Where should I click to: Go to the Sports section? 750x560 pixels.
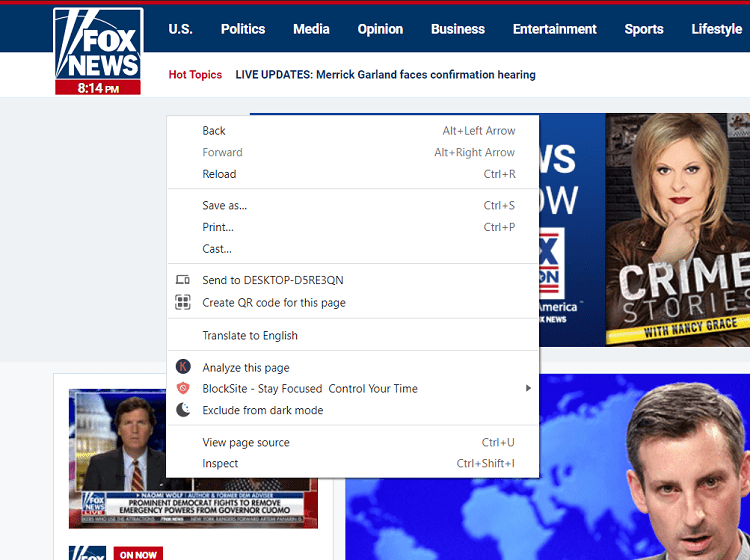644,29
